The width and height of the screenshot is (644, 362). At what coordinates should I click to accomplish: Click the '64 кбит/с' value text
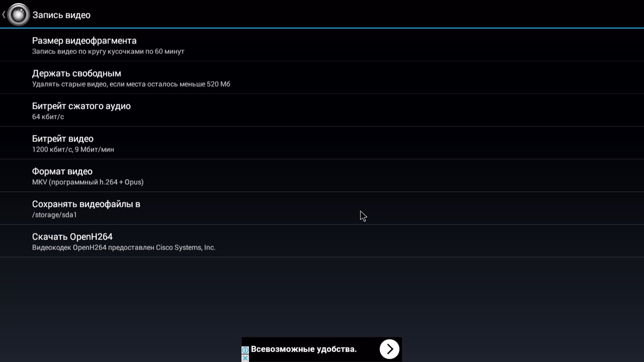tap(48, 117)
